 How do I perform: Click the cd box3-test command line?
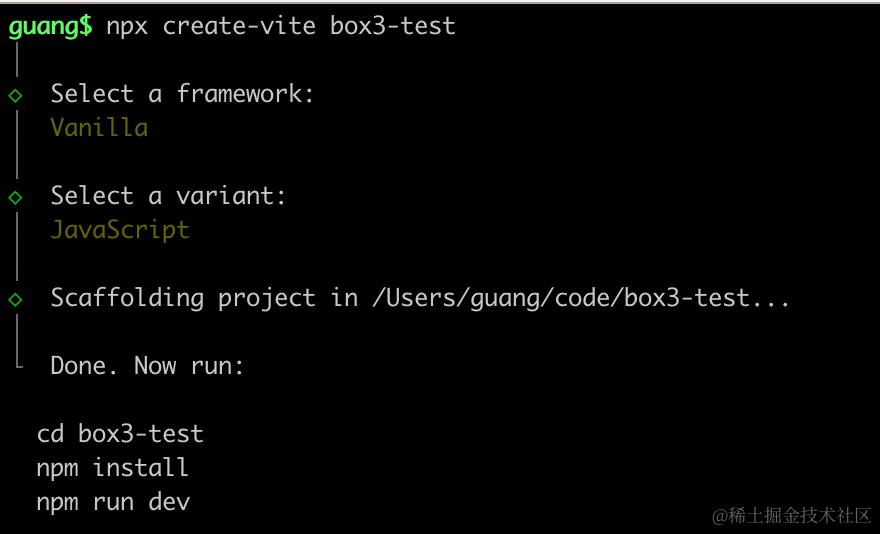click(x=120, y=434)
